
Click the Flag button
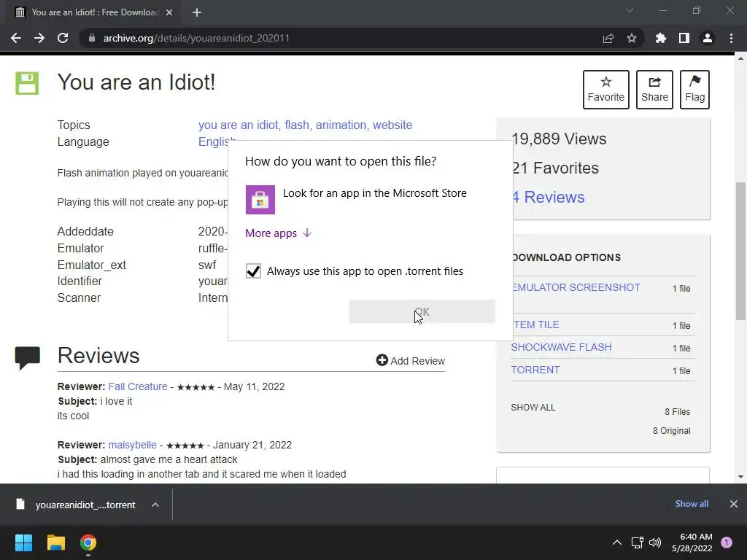[694, 90]
